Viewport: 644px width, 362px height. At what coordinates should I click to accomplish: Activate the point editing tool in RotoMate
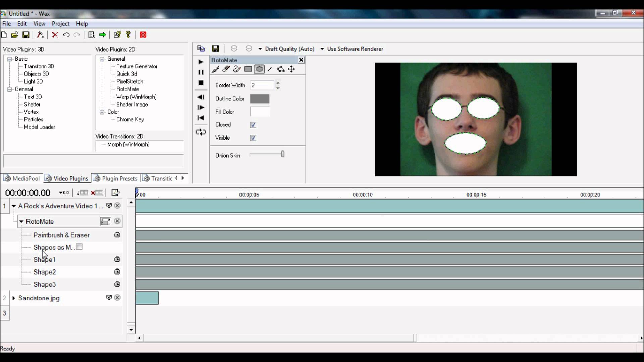pyautogui.click(x=281, y=69)
